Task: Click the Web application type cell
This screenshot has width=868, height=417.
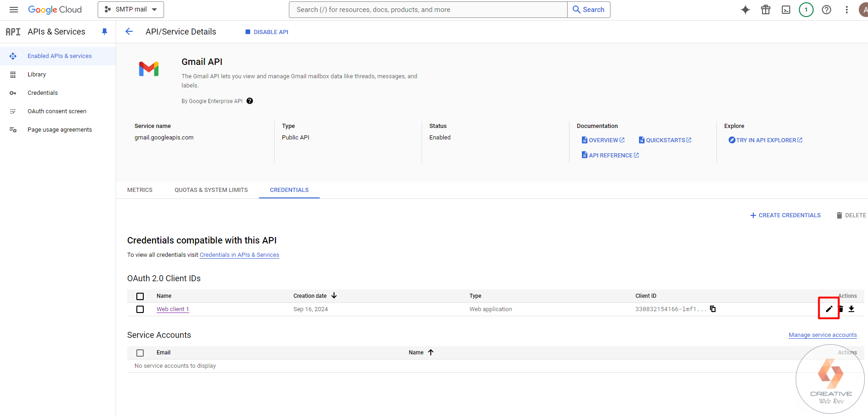Action: [x=491, y=309]
